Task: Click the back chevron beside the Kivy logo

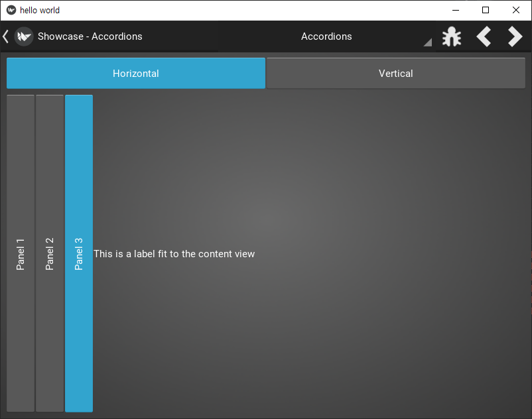Action: tap(5, 36)
